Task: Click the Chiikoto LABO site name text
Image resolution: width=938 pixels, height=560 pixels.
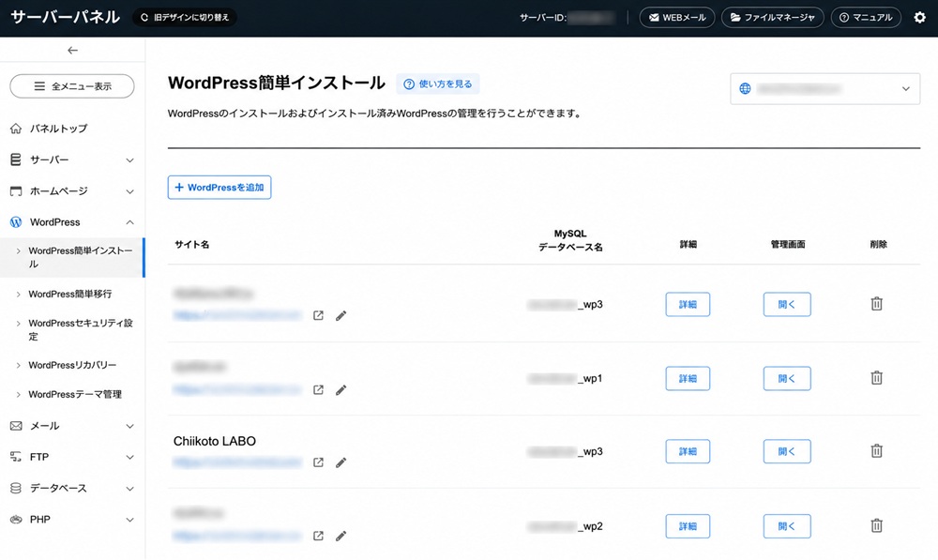Action: (215, 441)
